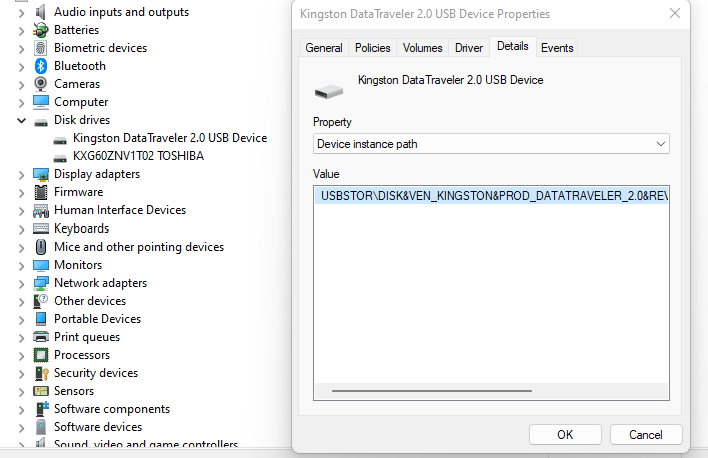The height and width of the screenshot is (458, 708).
Task: Click the Bluetooth category icon
Action: [41, 66]
